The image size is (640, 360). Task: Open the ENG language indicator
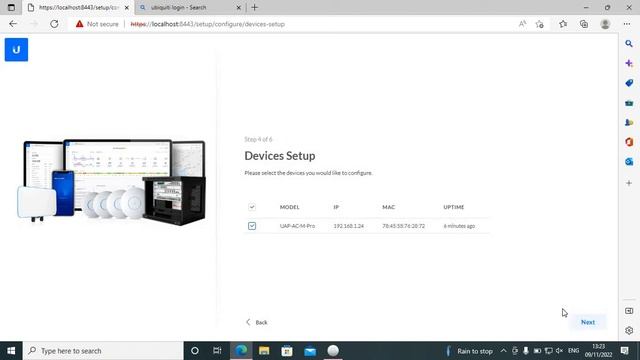573,351
